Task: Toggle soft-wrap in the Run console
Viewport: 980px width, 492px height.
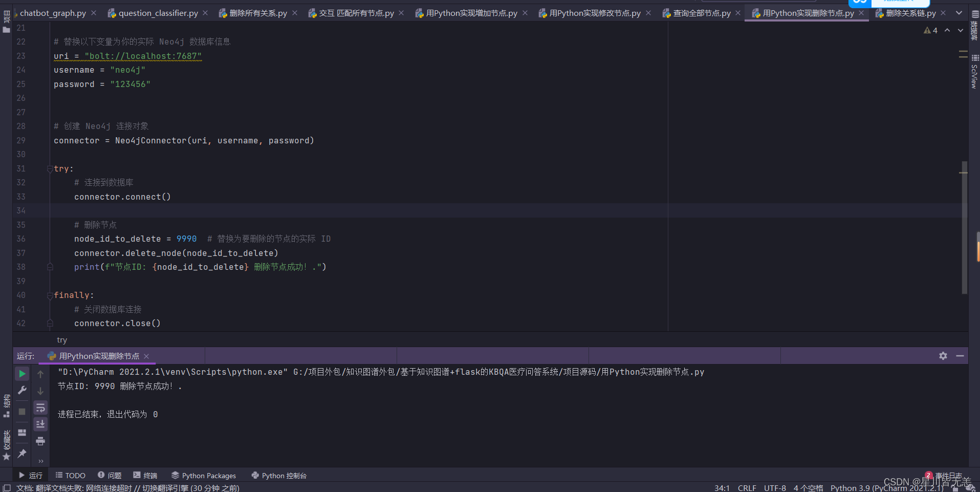Action: (40, 408)
